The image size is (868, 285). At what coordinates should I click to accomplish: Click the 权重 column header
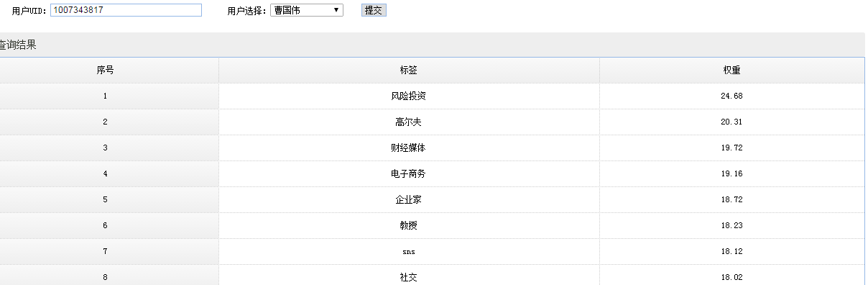[731, 71]
